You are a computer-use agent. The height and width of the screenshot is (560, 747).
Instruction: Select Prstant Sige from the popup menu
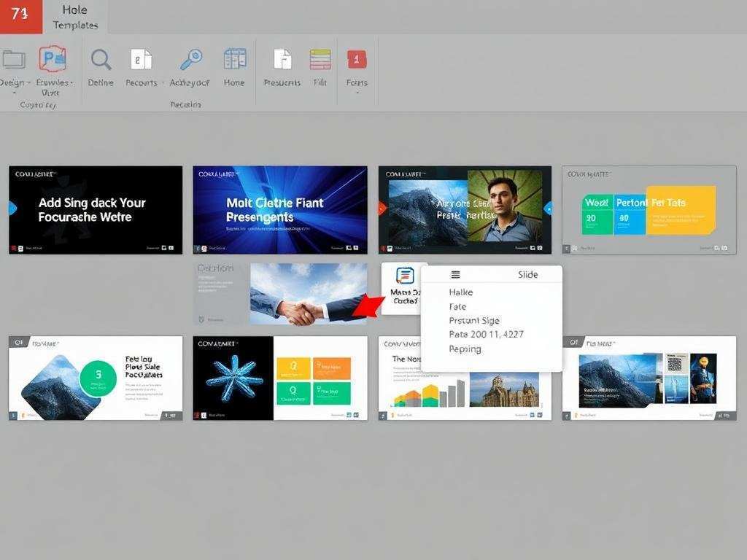[x=474, y=321]
